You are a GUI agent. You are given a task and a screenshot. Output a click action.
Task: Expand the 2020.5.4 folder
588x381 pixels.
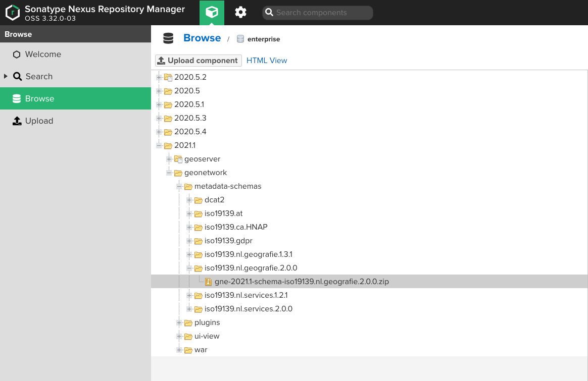(159, 132)
